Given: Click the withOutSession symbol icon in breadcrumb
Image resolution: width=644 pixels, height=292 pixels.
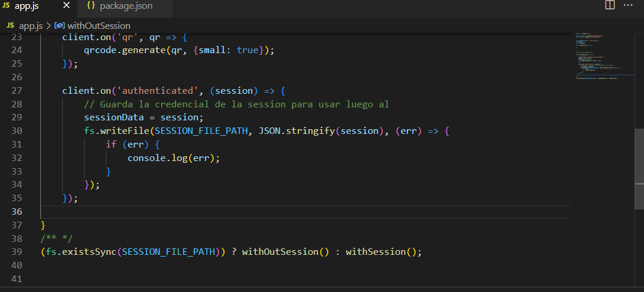Looking at the screenshot, I should (x=60, y=26).
